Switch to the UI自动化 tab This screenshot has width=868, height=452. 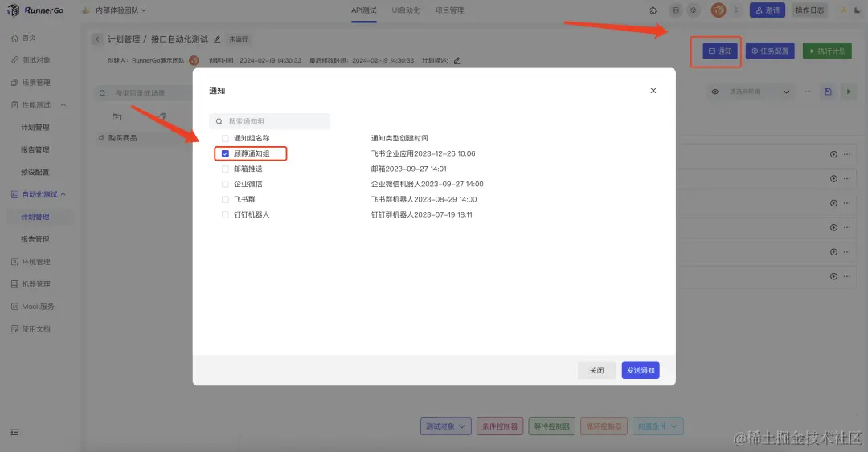tap(406, 10)
